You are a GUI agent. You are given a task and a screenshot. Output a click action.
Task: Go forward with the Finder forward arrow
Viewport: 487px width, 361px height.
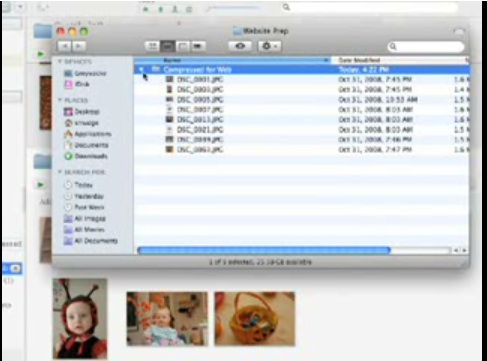pos(79,46)
